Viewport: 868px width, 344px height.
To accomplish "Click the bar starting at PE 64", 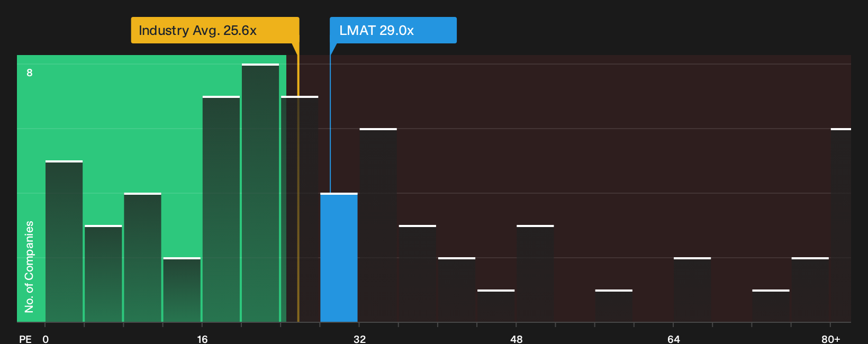I will click(692, 289).
